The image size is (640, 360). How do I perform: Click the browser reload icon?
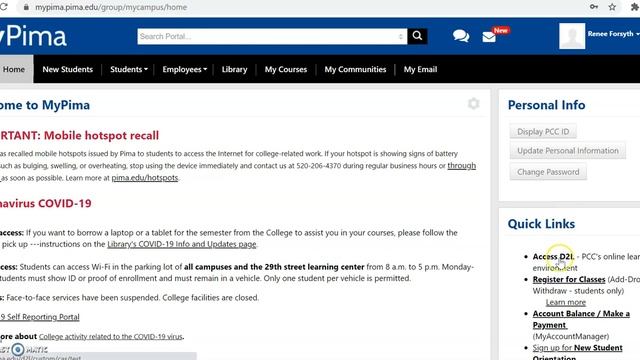tap(3, 7)
